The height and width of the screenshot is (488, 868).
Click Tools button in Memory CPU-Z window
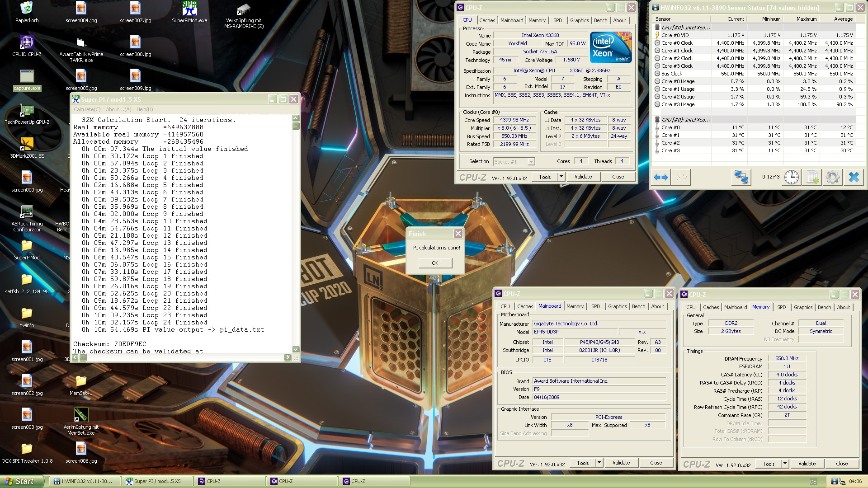click(769, 464)
